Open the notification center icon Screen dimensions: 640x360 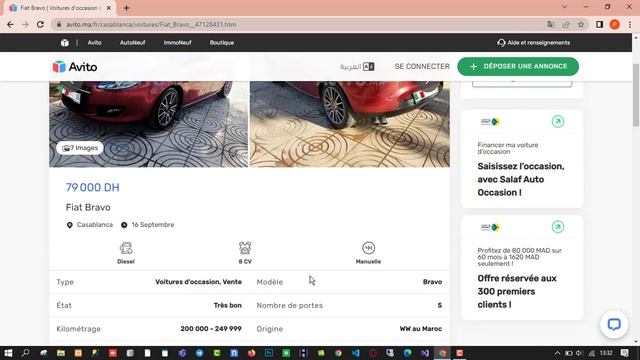coord(624,353)
